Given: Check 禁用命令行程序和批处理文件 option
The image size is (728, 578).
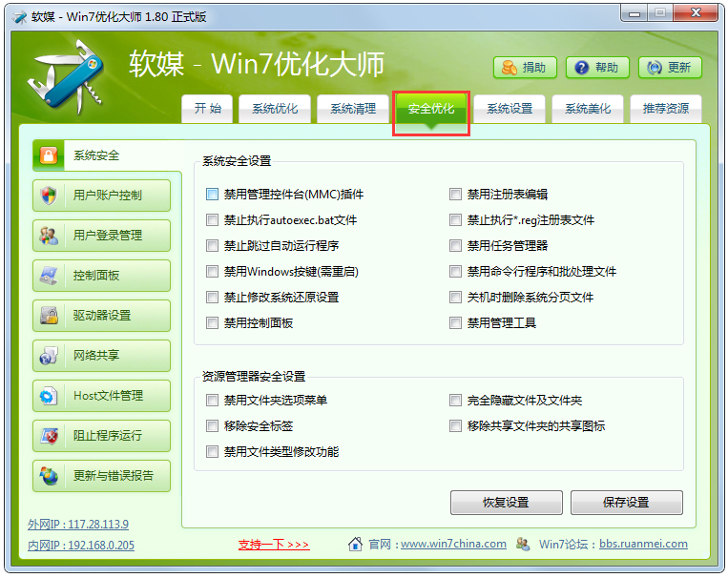Looking at the screenshot, I should 455,271.
